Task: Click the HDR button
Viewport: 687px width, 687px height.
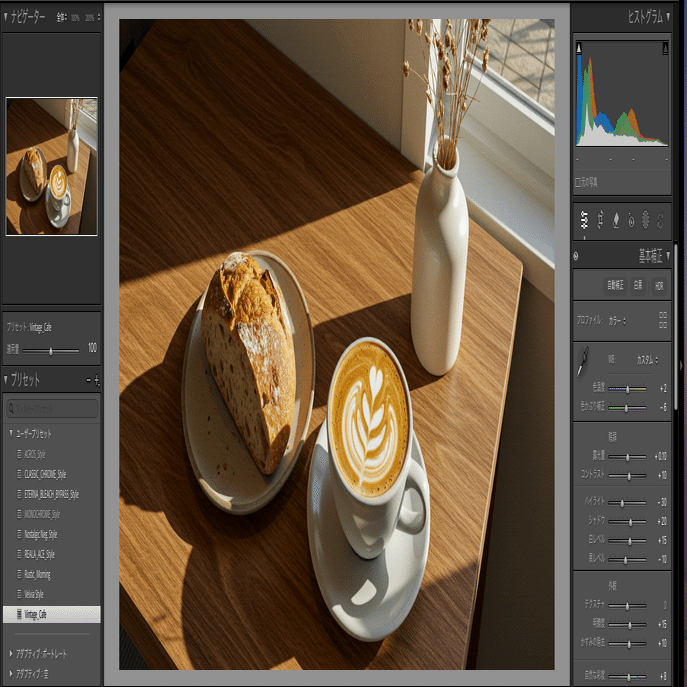Action: point(659,286)
